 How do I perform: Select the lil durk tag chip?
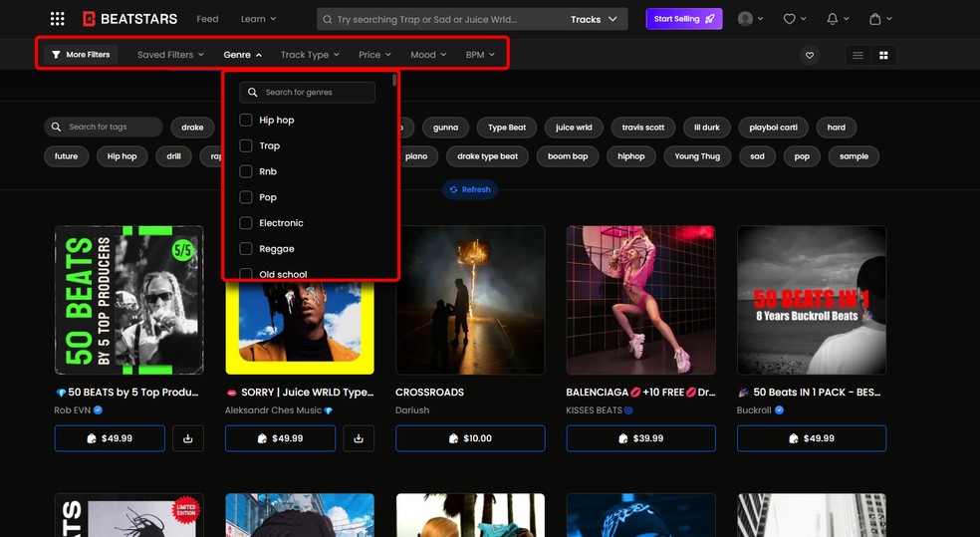click(707, 127)
